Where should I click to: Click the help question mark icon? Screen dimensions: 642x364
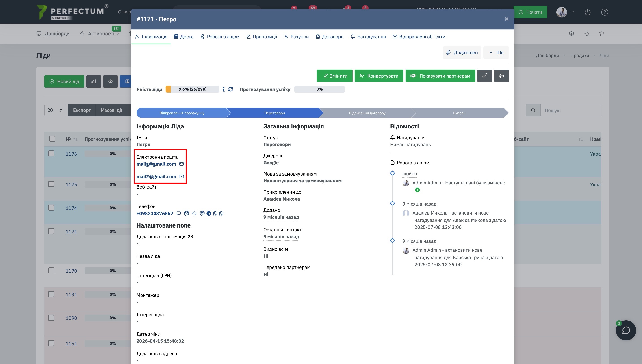[605, 12]
